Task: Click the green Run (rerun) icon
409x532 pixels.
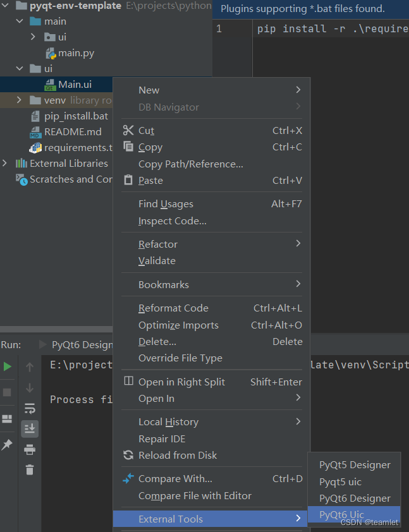Action: coord(7,366)
